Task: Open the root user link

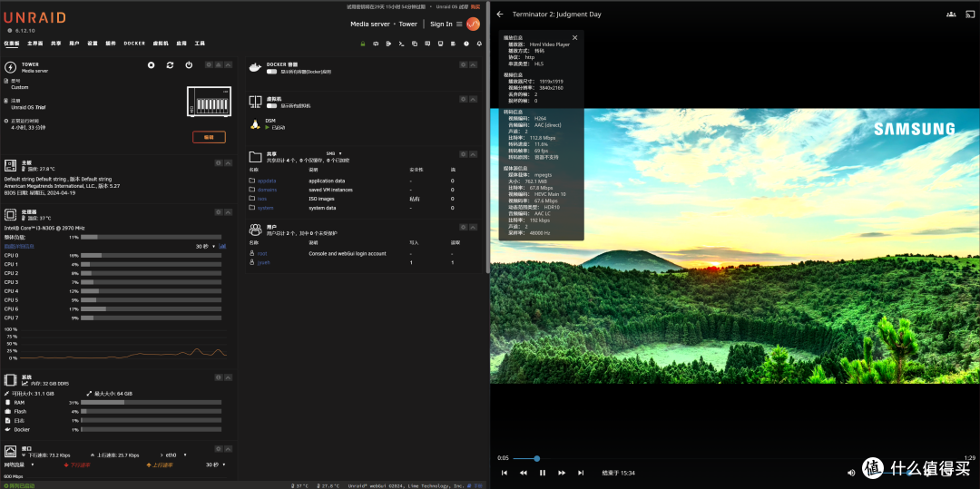Action: click(x=262, y=253)
